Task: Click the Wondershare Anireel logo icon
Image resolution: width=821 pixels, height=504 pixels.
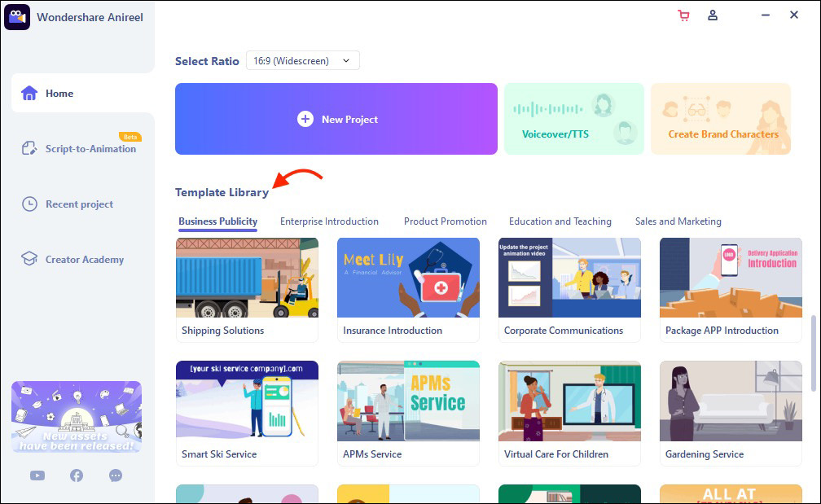Action: pyautogui.click(x=17, y=17)
